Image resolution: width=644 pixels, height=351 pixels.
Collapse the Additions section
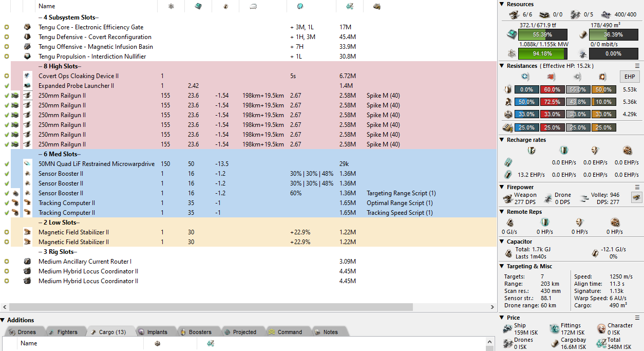[x=4, y=320]
